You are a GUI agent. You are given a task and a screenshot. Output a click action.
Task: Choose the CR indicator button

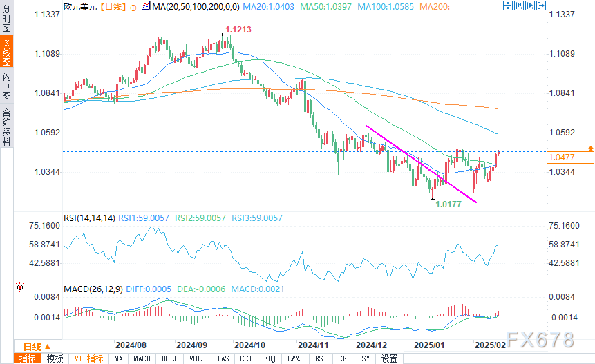343,358
